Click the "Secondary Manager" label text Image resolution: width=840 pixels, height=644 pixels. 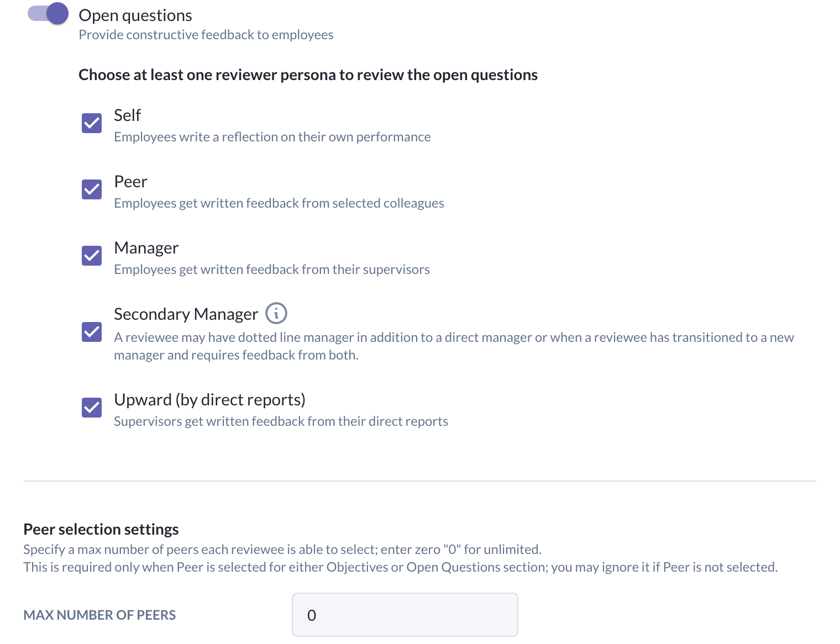click(186, 314)
